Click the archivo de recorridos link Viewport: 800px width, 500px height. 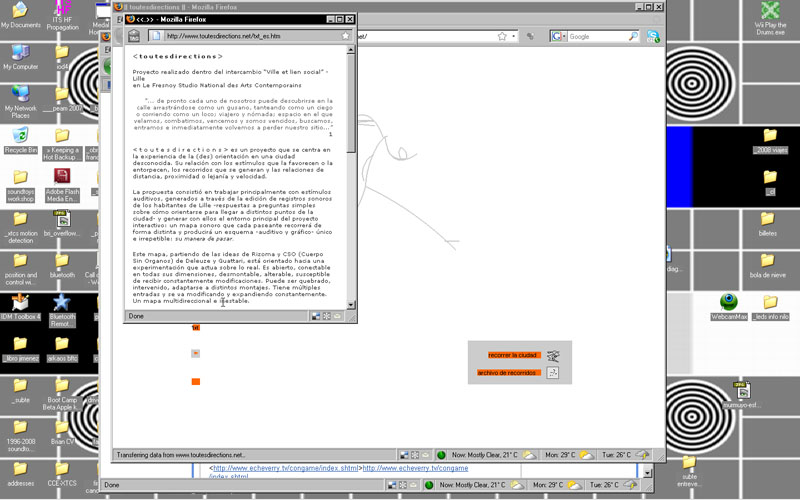508,373
